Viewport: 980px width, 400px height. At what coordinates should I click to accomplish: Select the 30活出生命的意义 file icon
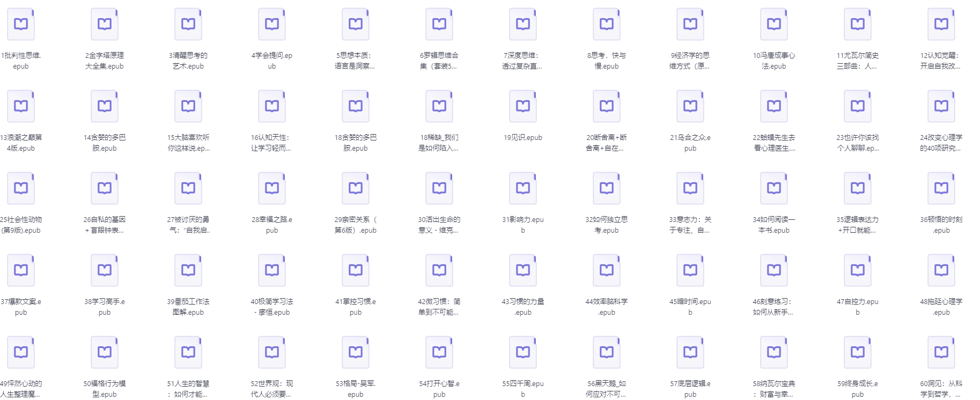pos(439,188)
